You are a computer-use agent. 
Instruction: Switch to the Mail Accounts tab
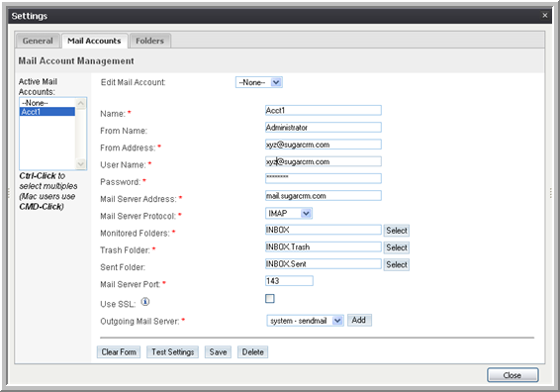(x=94, y=41)
